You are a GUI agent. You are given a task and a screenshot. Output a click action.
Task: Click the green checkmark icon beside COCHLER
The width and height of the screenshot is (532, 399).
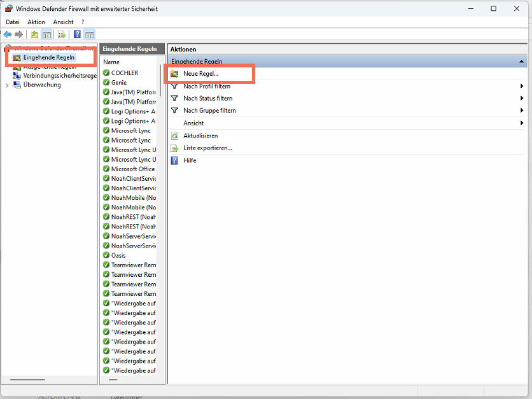(x=106, y=73)
